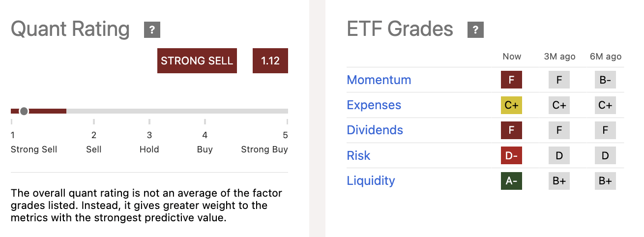Click the Risk 3M ago D grade
The height and width of the screenshot is (237, 644).
[559, 156]
